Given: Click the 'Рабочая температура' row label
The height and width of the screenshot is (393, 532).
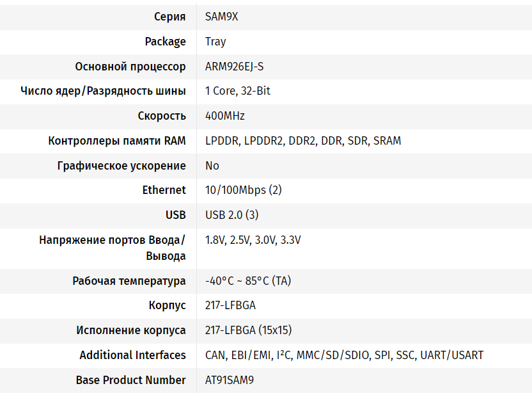Looking at the screenshot, I should (x=129, y=280).
